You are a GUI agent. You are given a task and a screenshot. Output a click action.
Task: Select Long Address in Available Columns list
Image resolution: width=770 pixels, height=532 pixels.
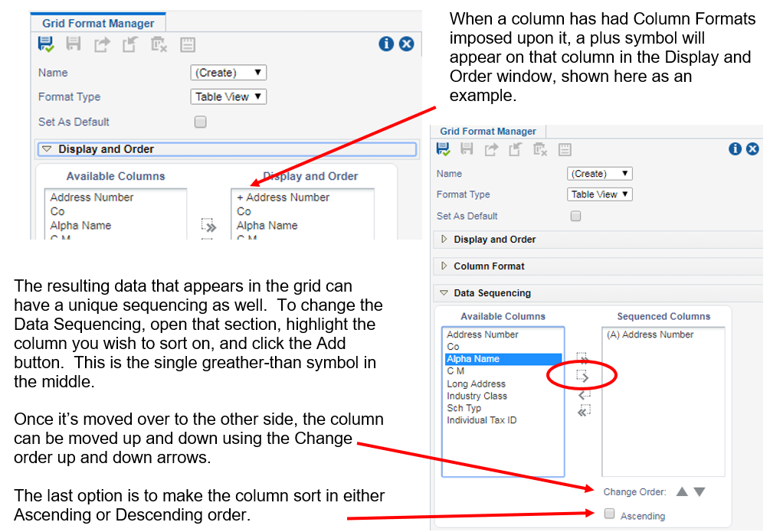[476, 383]
